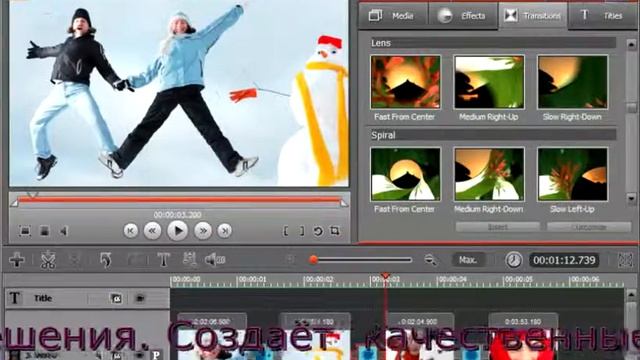Click the 00:00:04 mark on timeline ruler
Image resolution: width=640 pixels, height=360 pixels.
pos(452,280)
